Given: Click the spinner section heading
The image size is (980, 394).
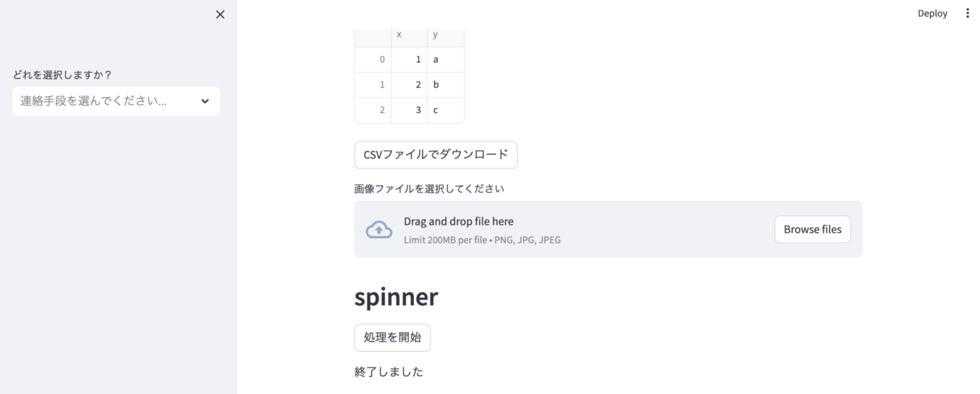Looking at the screenshot, I should click(x=396, y=296).
